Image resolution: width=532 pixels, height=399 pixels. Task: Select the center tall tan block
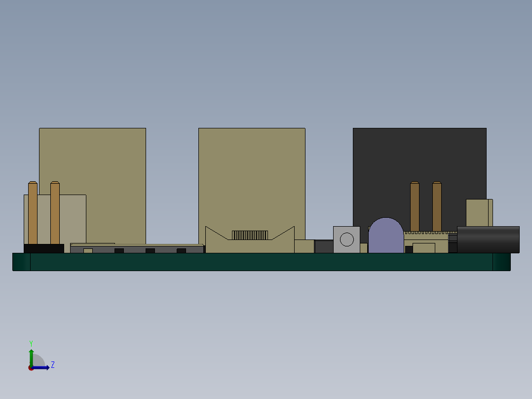252,177
